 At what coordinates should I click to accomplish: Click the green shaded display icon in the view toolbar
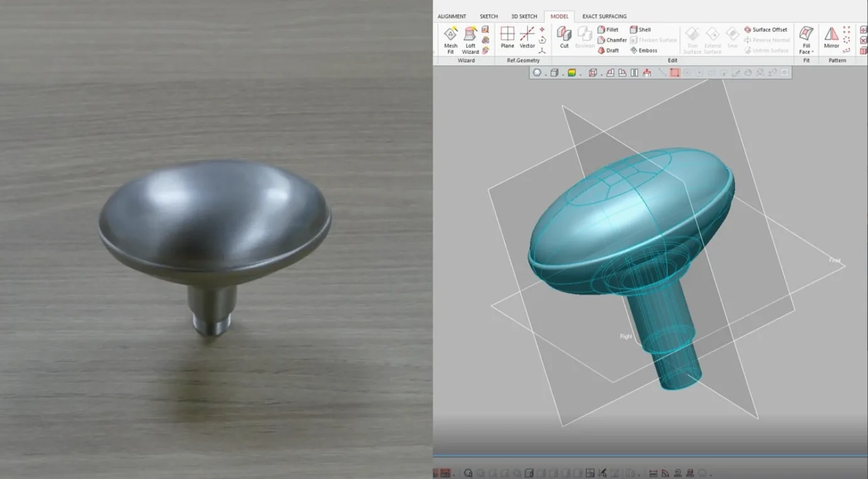coord(572,73)
